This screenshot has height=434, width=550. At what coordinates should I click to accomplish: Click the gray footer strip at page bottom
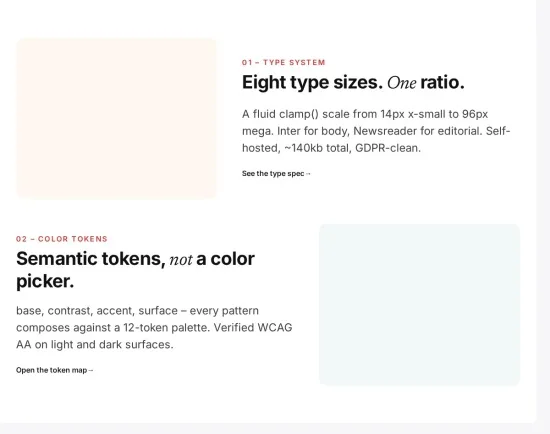275,429
